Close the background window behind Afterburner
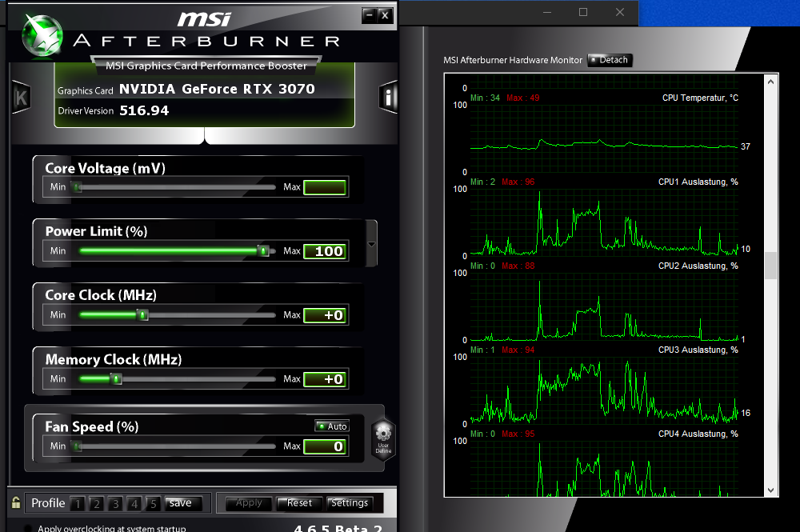This screenshot has height=532, width=800. tap(620, 12)
